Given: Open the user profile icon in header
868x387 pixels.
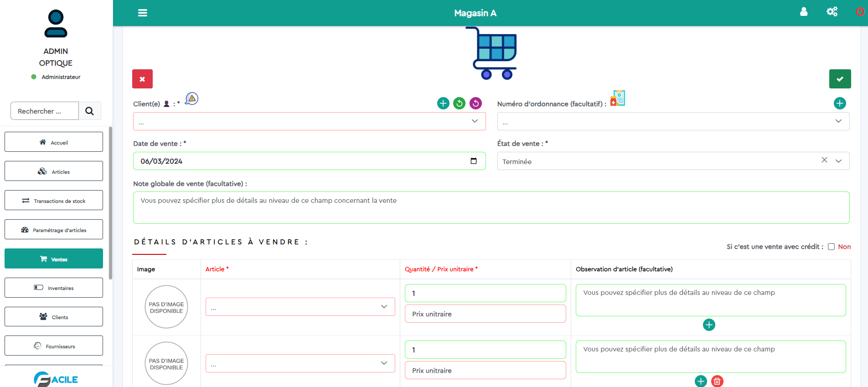Looking at the screenshot, I should pyautogui.click(x=803, y=12).
